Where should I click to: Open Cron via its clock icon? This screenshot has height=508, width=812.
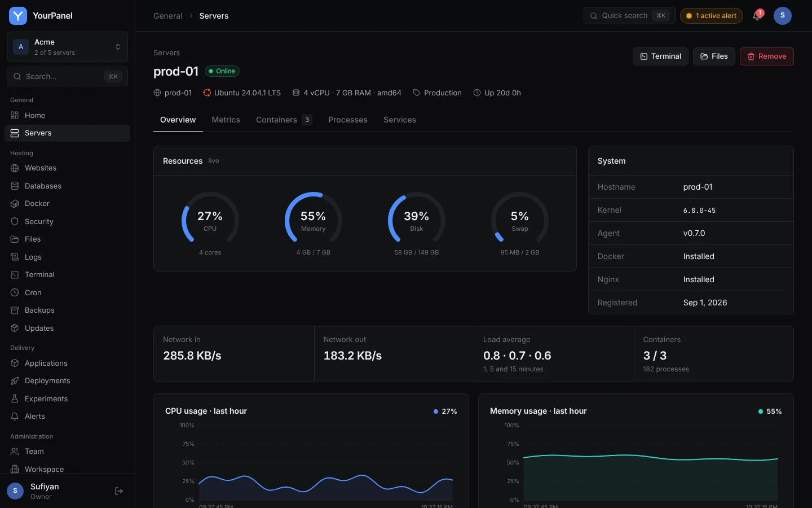click(x=15, y=292)
